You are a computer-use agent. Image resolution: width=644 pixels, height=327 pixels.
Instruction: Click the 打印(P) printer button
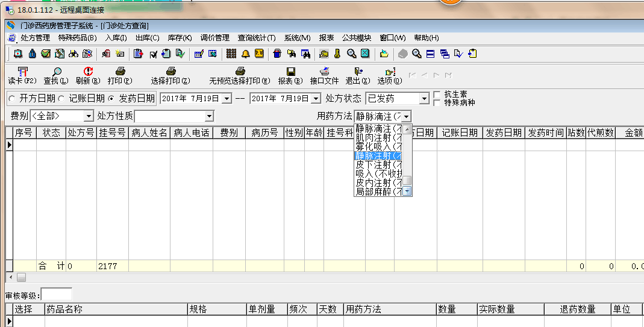click(120, 76)
